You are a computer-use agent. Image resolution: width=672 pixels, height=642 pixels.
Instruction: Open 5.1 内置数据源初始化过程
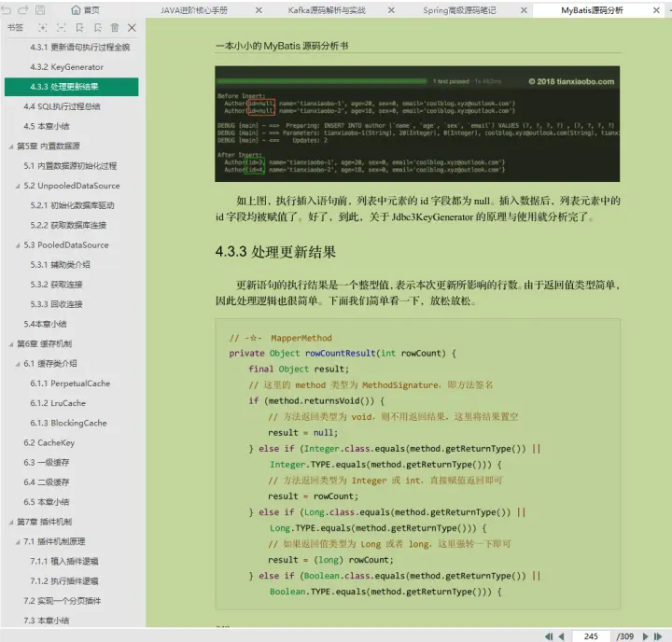click(x=70, y=166)
